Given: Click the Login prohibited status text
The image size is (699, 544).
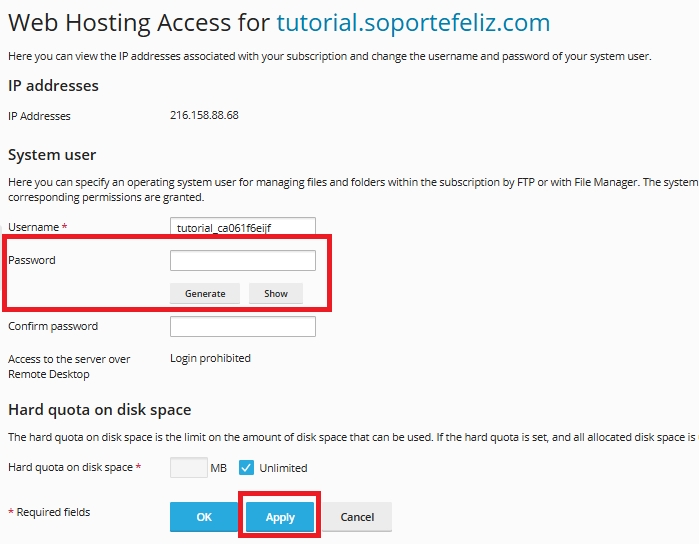Looking at the screenshot, I should coord(210,358).
